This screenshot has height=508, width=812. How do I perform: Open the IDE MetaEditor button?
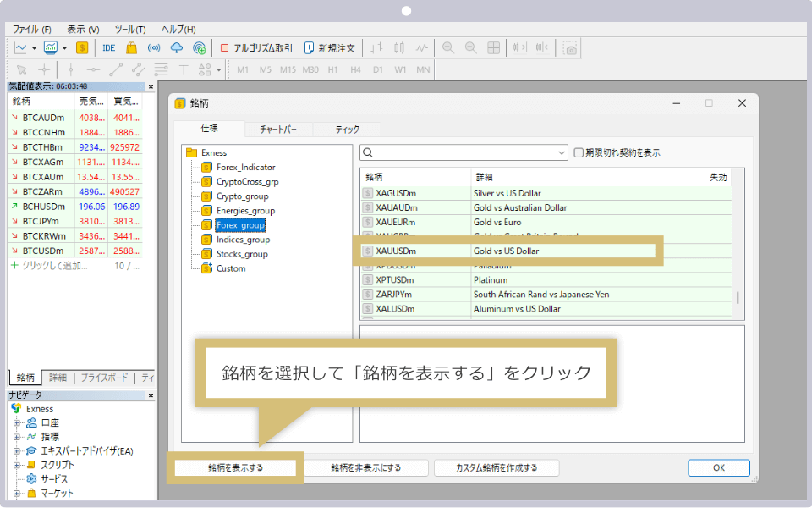pos(109,48)
